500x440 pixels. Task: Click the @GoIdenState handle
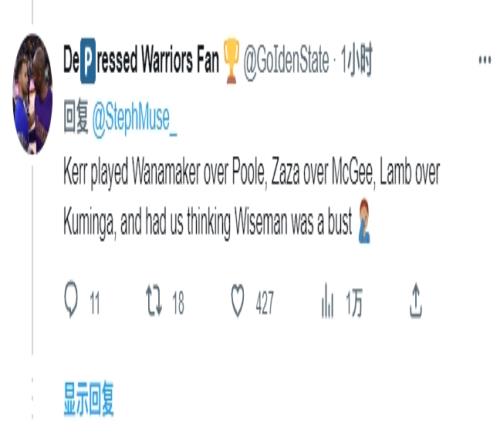click(x=286, y=61)
